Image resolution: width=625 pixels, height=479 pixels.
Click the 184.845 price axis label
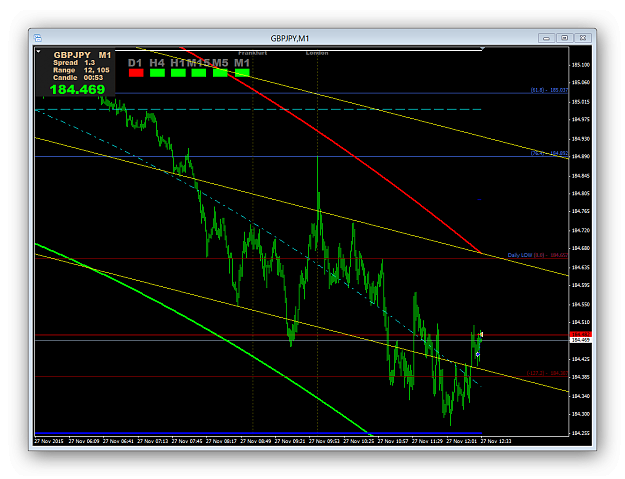point(581,176)
